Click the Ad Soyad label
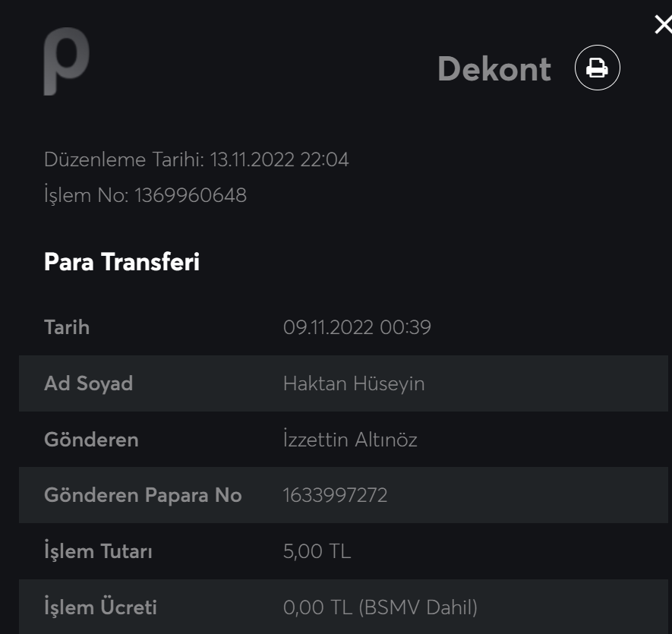This screenshot has width=672, height=634. [x=88, y=383]
